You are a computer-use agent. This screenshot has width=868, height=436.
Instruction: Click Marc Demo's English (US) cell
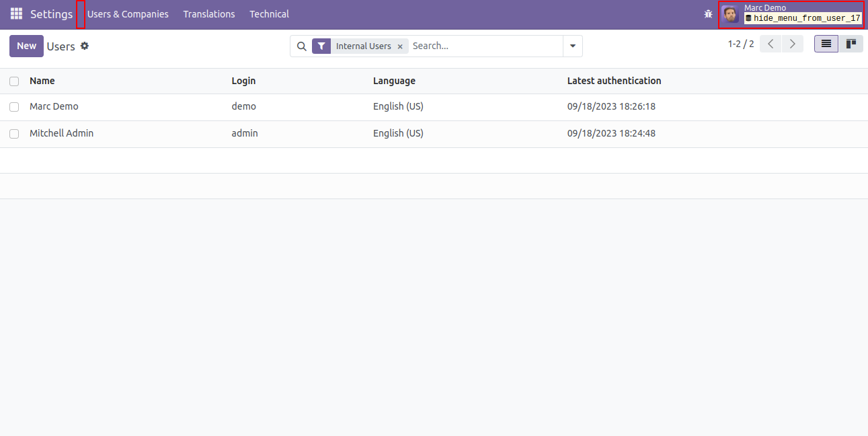398,106
